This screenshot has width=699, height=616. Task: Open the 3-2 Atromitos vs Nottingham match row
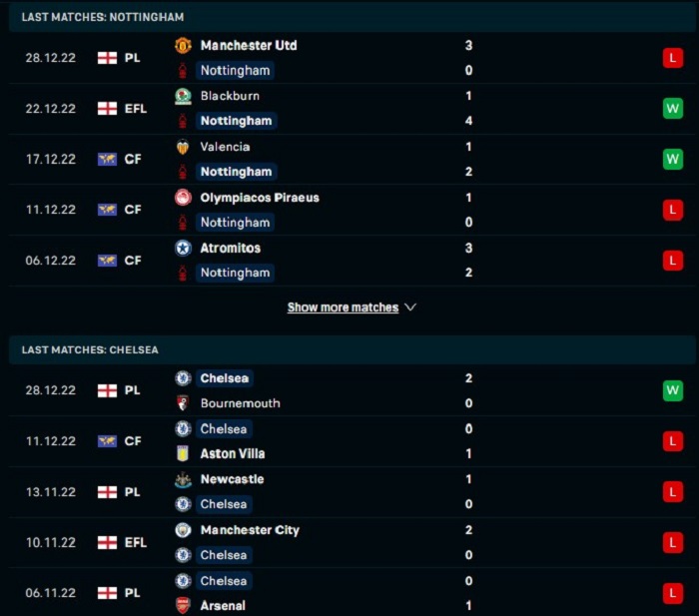tap(351, 261)
